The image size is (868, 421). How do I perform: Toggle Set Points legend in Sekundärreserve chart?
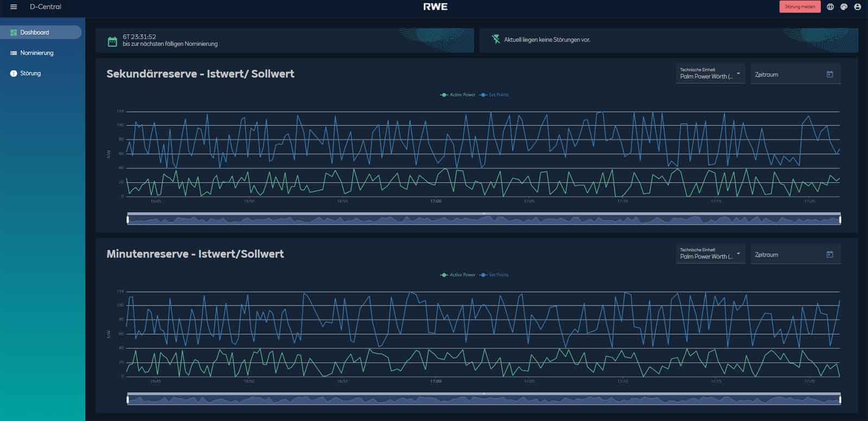[494, 95]
